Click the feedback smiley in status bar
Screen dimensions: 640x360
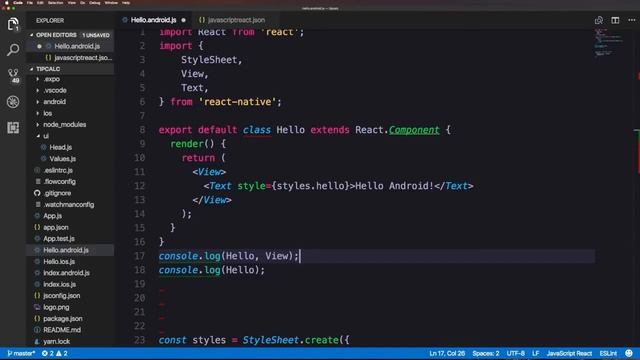pos(629,353)
